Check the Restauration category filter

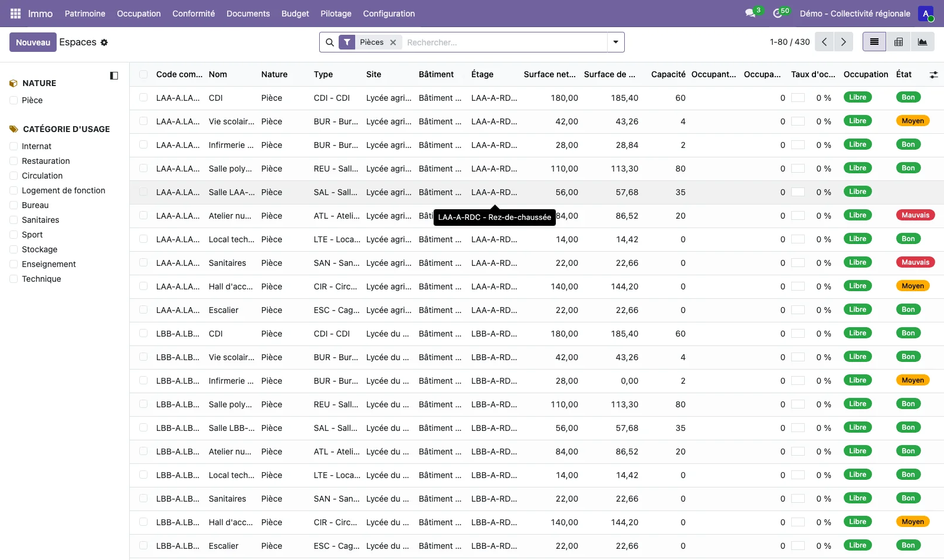pyautogui.click(x=14, y=161)
